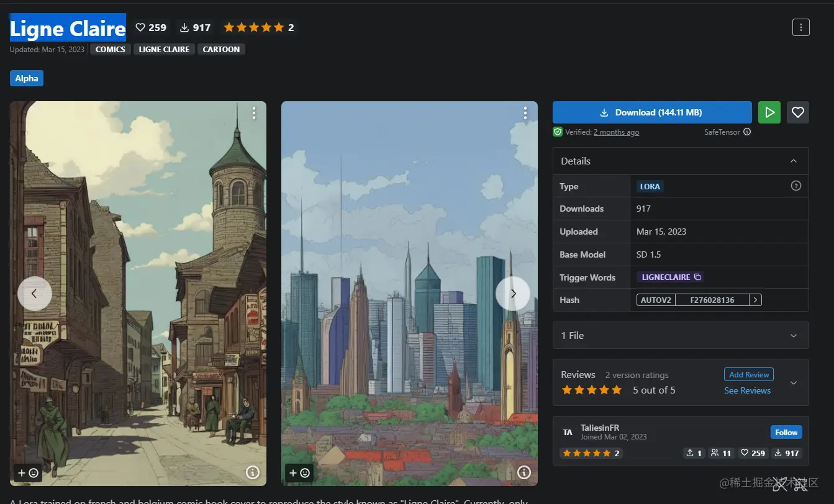Open three-dot menu on city skyline image
This screenshot has width=834, height=504.
click(525, 113)
